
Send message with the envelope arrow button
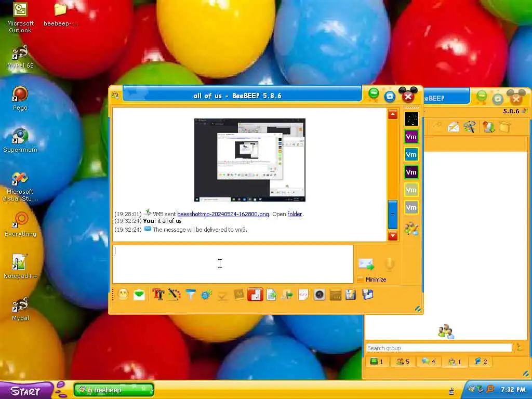click(366, 263)
